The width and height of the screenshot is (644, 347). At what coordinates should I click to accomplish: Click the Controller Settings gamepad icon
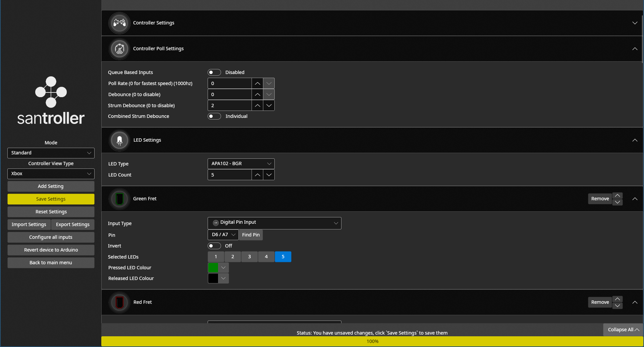(x=119, y=23)
